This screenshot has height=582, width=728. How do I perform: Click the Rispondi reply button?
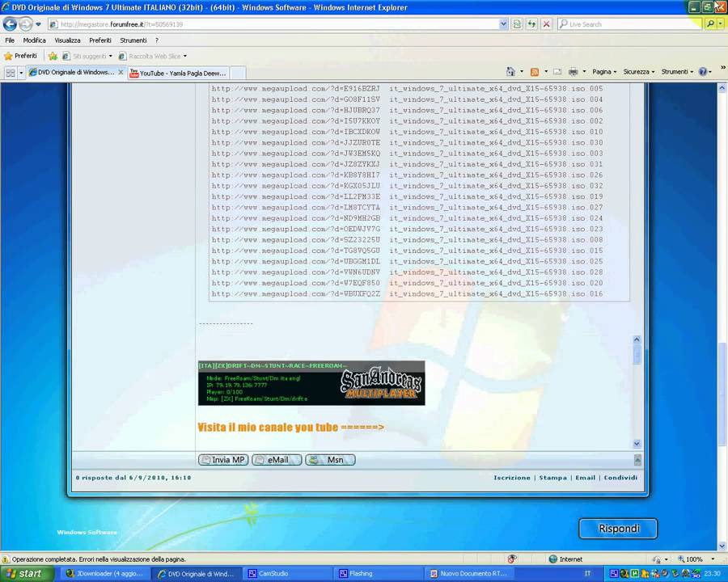click(x=618, y=529)
